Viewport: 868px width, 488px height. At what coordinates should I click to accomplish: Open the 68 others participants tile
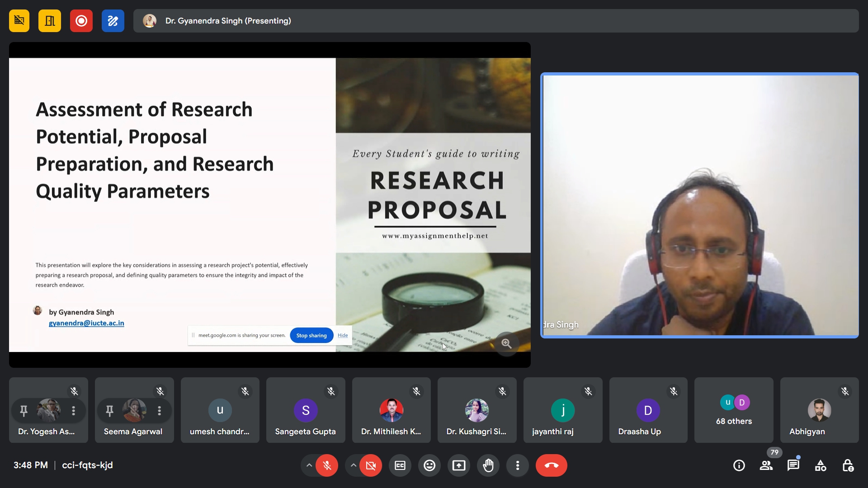(734, 410)
